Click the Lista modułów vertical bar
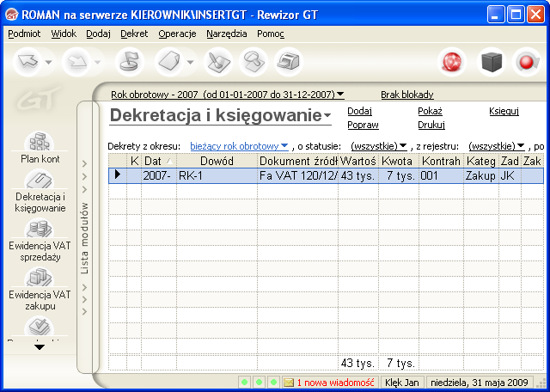Viewport: 550px width, 392px height. point(84,237)
